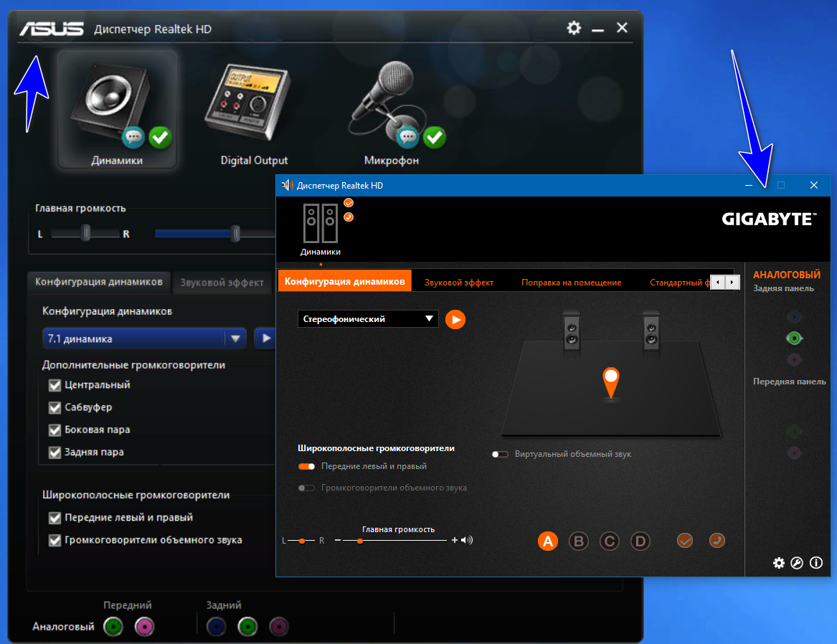Select preset B in Gigabyte window
This screenshot has width=837, height=644.
[x=579, y=541]
